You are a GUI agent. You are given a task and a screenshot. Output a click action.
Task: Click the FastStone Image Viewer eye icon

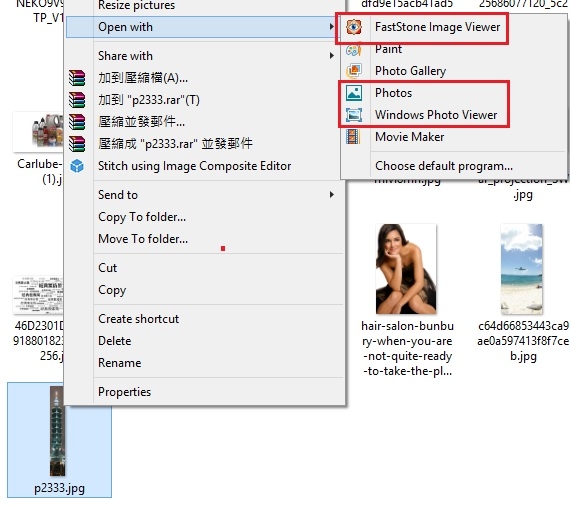pos(353,27)
